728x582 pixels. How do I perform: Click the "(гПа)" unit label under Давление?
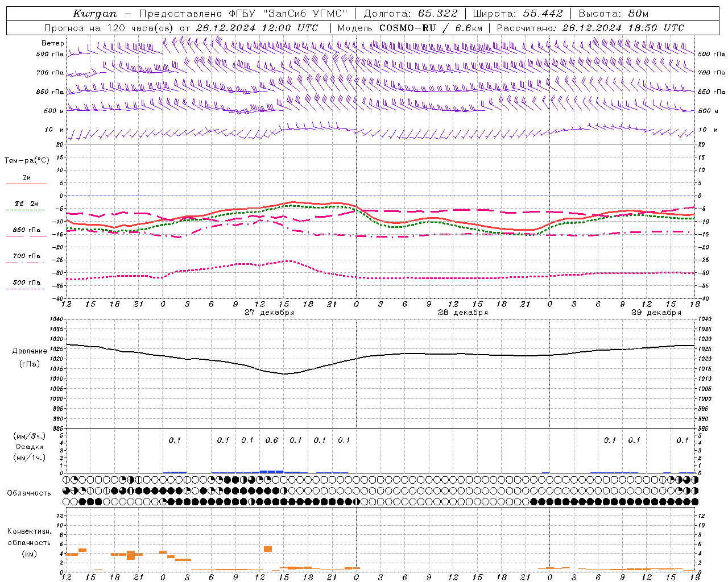30,364
